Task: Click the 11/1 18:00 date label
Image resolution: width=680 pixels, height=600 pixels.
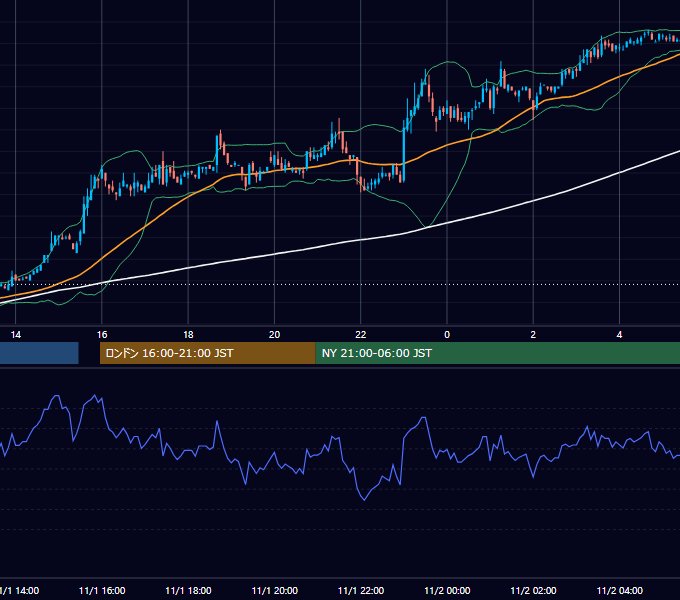Action: click(x=188, y=590)
